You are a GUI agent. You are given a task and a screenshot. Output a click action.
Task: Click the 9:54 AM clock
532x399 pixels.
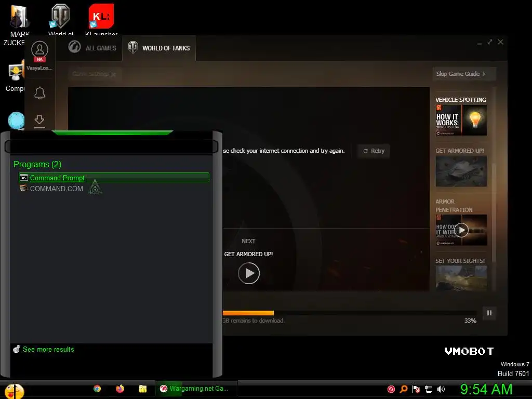pos(486,390)
